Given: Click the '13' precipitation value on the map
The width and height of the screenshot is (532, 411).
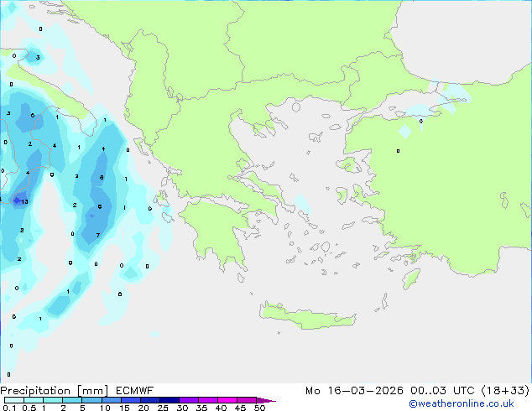Looking at the screenshot, I should [x=24, y=202].
